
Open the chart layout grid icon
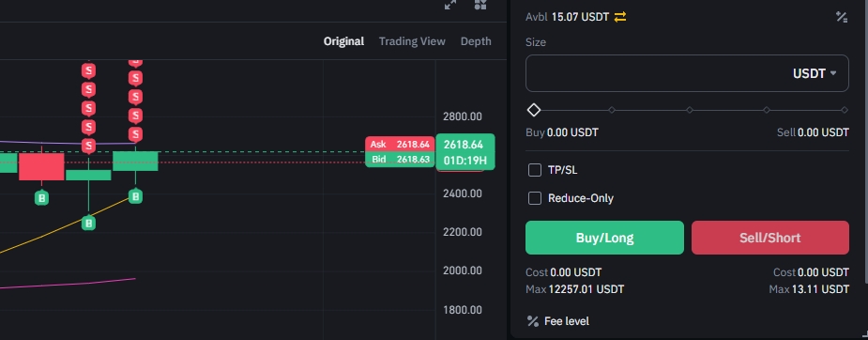tap(480, 5)
